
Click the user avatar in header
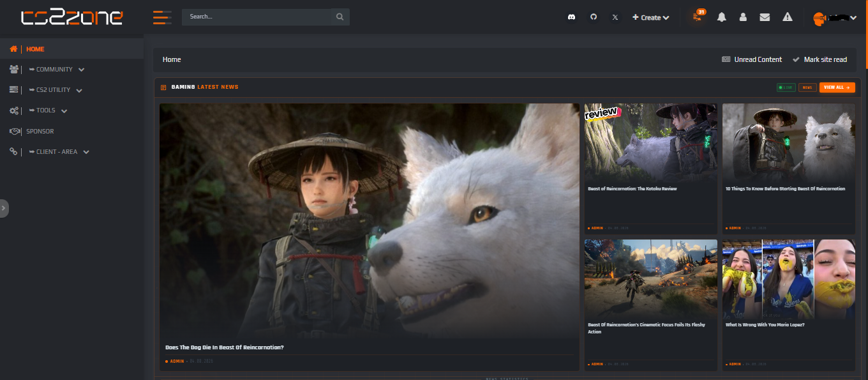click(x=819, y=18)
